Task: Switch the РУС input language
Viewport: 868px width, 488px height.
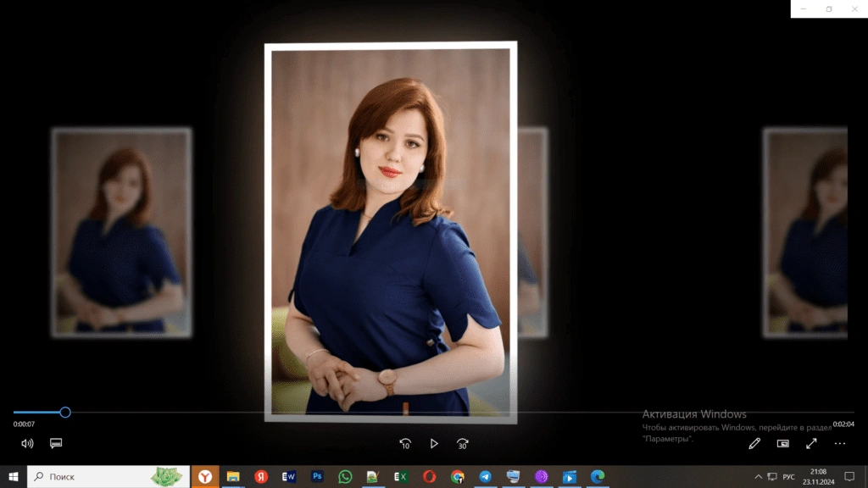Action: [x=788, y=477]
